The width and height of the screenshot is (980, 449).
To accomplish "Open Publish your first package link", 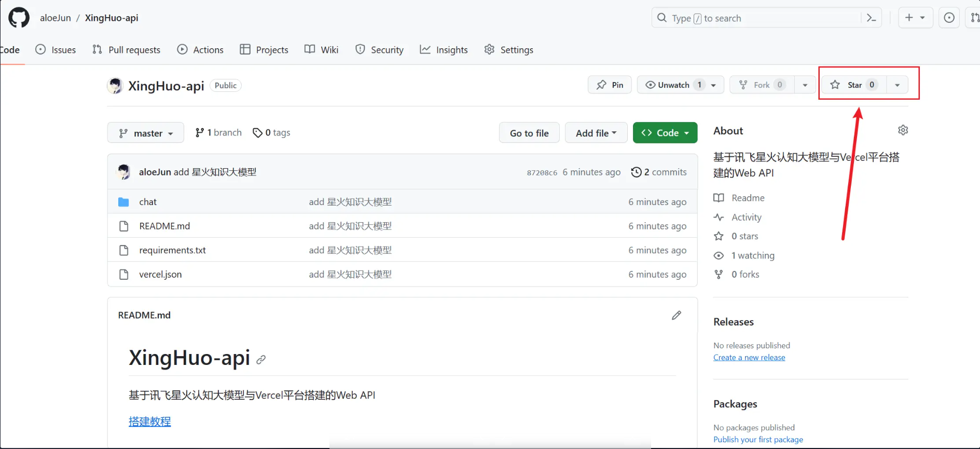I will 758,440.
